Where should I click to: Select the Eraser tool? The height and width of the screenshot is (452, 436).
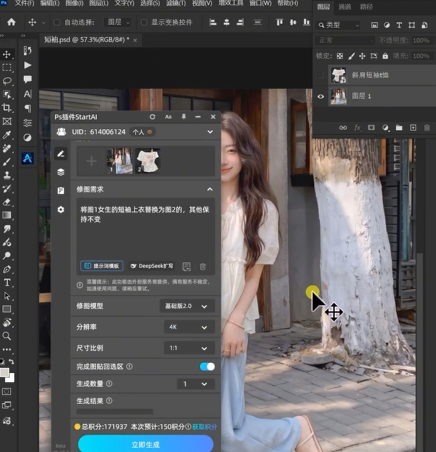coord(7,202)
